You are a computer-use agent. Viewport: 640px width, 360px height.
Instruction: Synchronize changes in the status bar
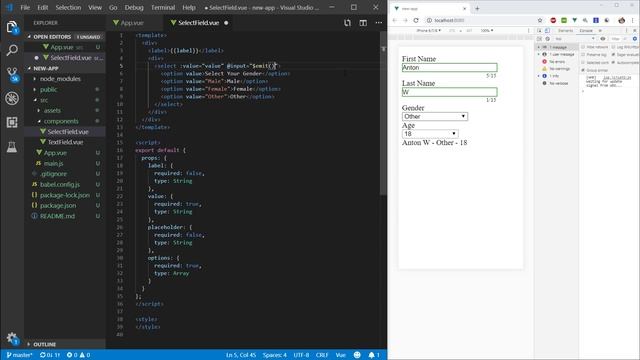(x=49, y=355)
